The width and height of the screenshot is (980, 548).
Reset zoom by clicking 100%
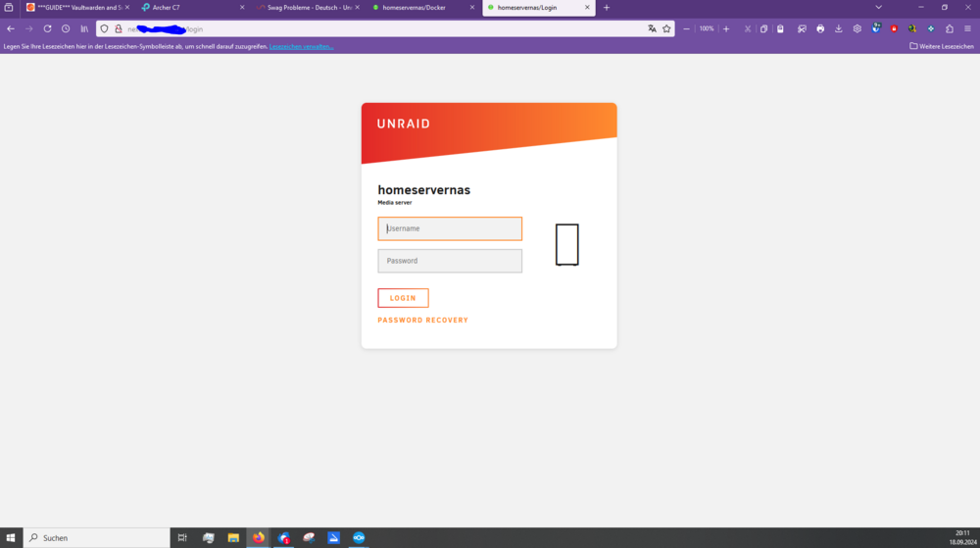pyautogui.click(x=707, y=28)
